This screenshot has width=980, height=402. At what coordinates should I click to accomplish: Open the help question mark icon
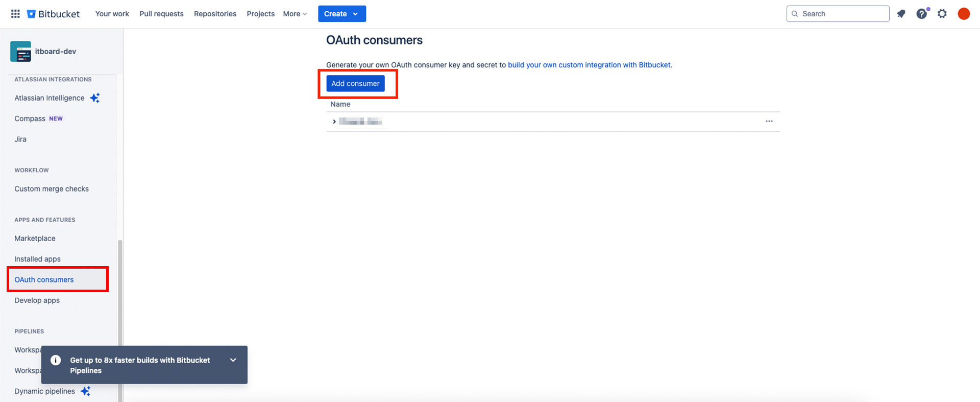coord(921,14)
